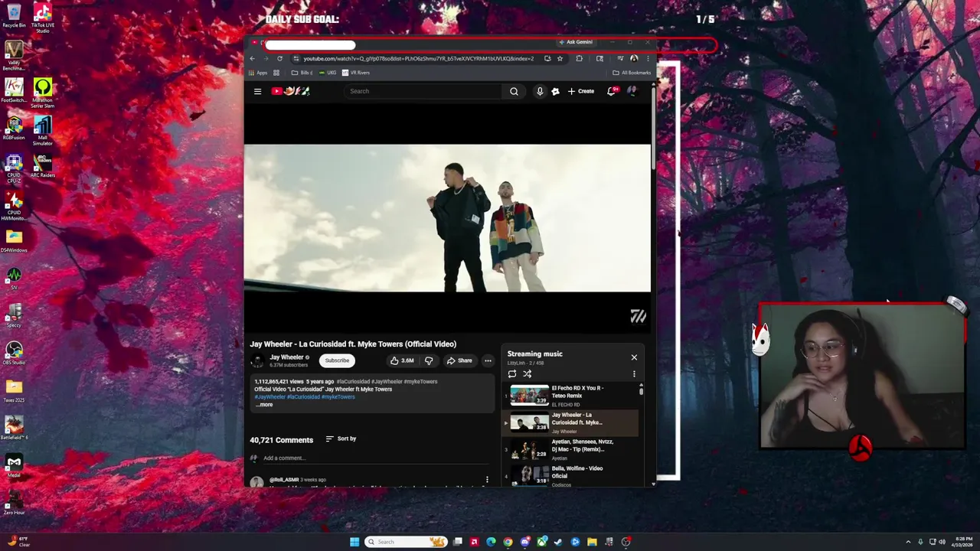Screen dimensions: 980x551
Task: Select Medal desktop icon
Action: tap(14, 465)
